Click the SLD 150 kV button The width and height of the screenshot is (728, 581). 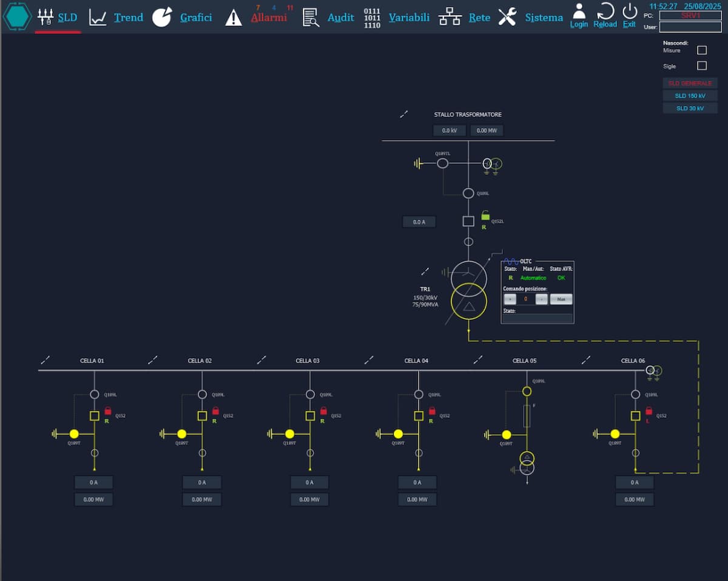click(x=690, y=96)
